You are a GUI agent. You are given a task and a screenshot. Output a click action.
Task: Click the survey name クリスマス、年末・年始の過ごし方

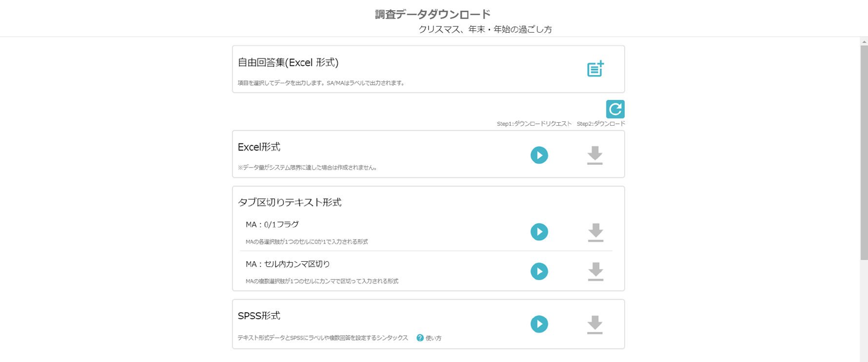tap(485, 30)
